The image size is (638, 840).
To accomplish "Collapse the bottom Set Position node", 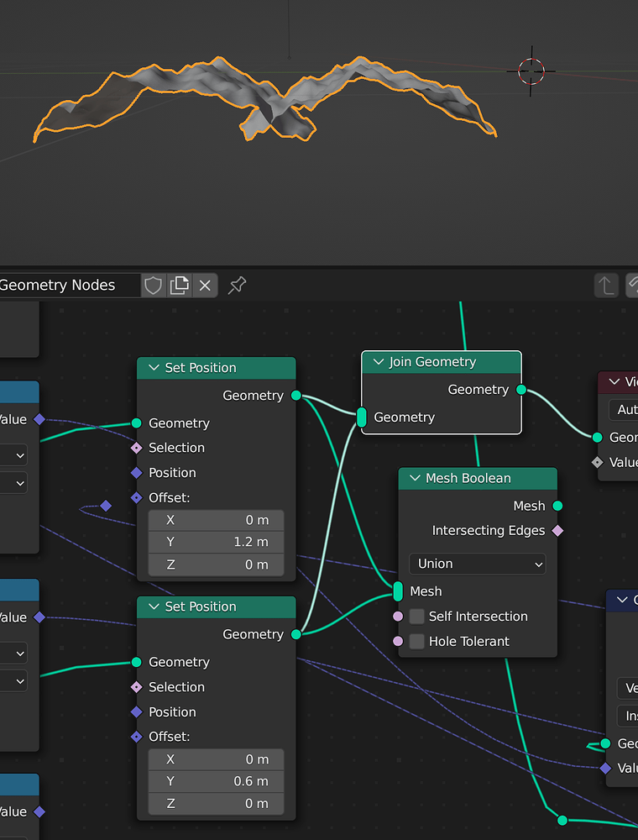I will click(x=154, y=606).
